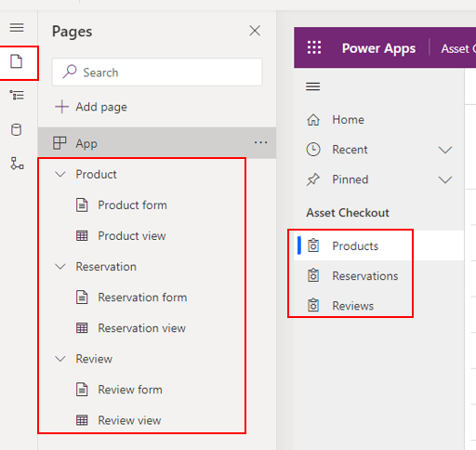This screenshot has width=476, height=450.
Task: Open the Data cylinder icon
Action: [17, 129]
